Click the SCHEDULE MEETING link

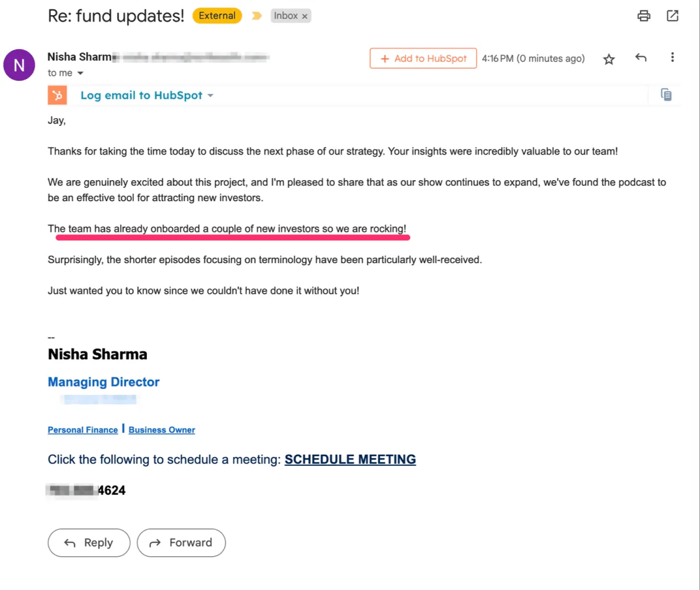pyautogui.click(x=350, y=459)
